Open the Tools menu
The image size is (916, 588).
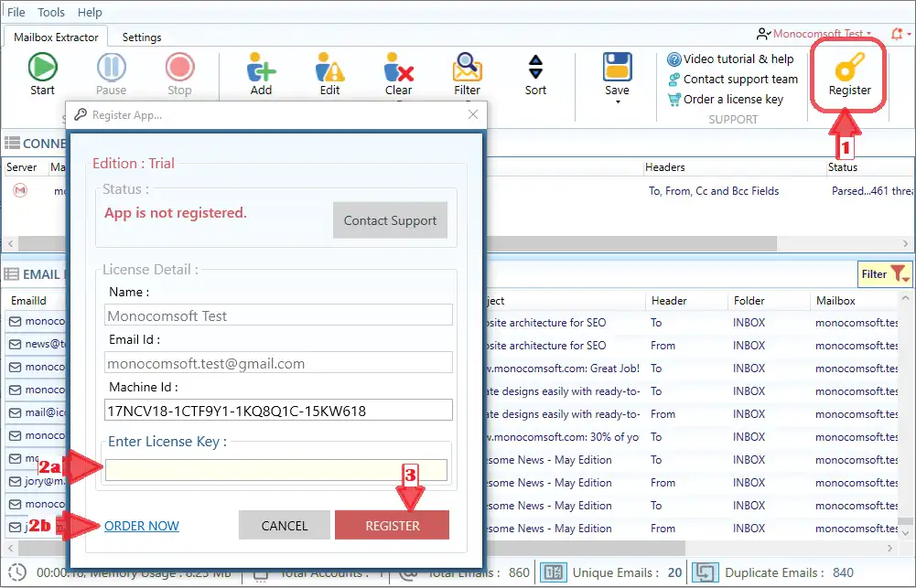click(x=51, y=12)
